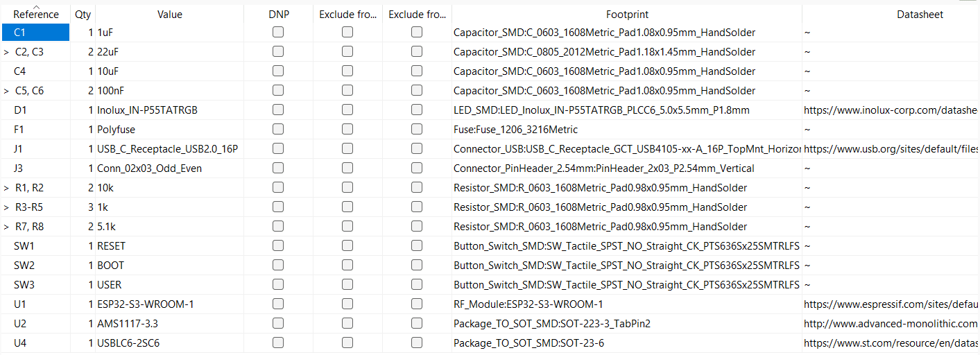Check second Exclude from box for U4
The width and height of the screenshot is (980, 355).
(x=416, y=343)
